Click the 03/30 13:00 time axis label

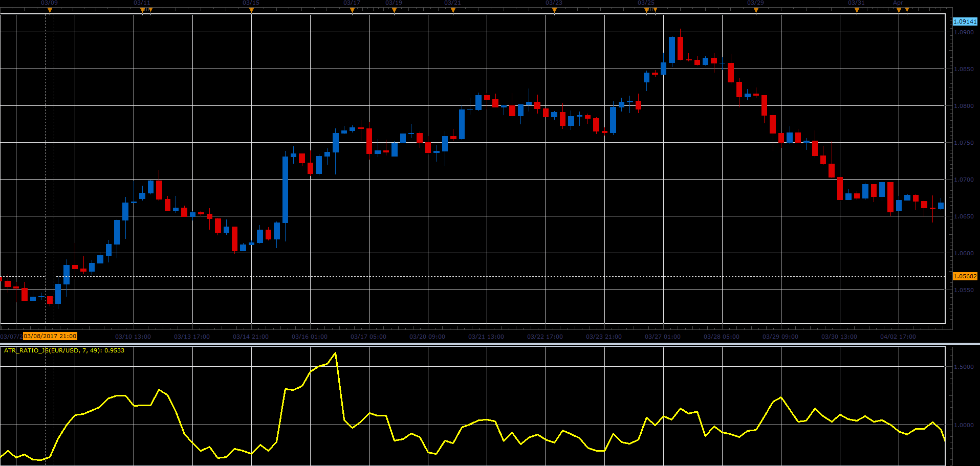coord(839,337)
